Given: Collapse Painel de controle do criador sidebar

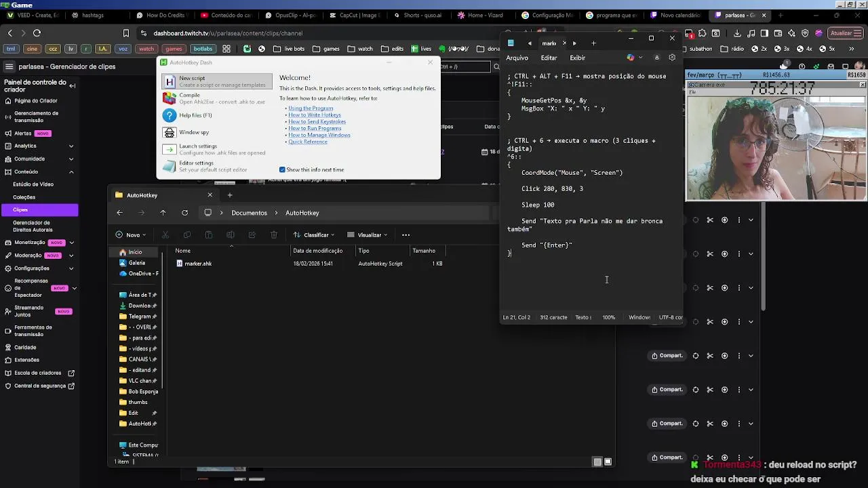Looking at the screenshot, I should [72, 85].
